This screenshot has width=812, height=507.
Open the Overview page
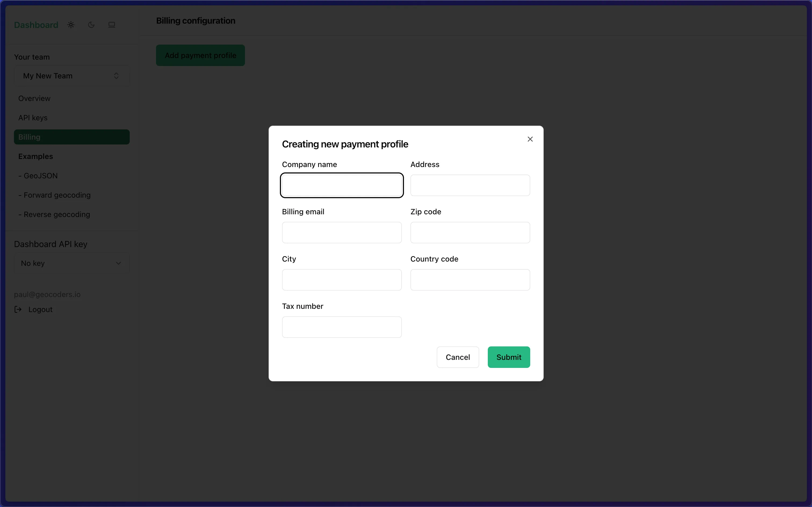click(x=34, y=99)
